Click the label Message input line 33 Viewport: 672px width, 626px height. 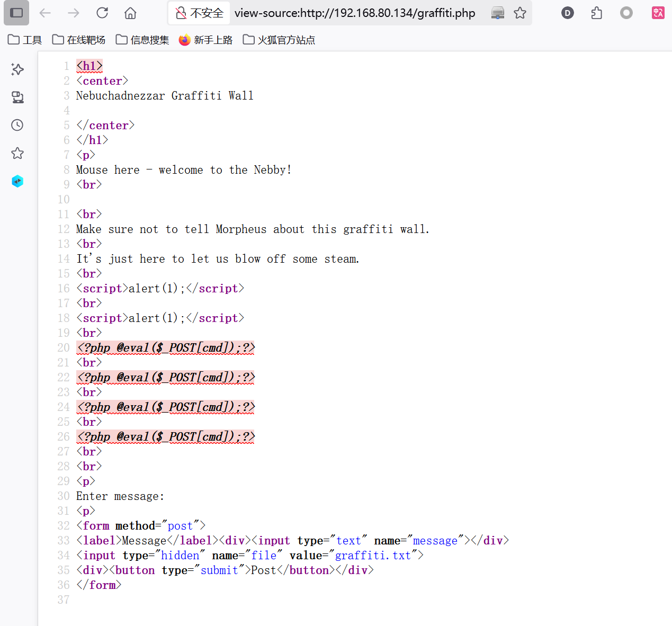[x=293, y=540]
